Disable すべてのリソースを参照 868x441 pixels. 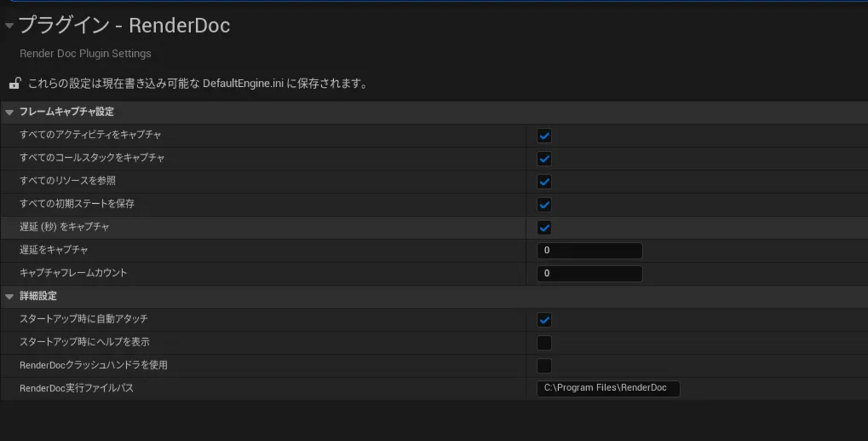coord(544,181)
